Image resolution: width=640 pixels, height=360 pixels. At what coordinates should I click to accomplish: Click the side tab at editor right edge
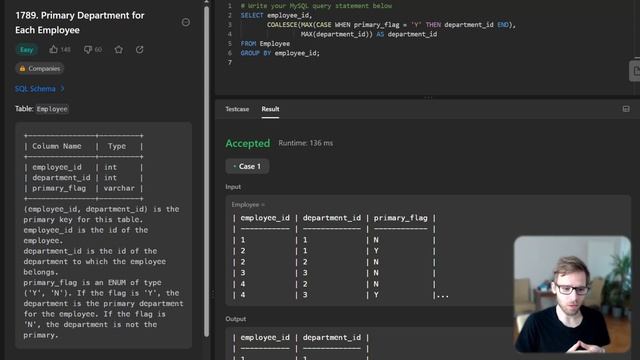(x=635, y=71)
